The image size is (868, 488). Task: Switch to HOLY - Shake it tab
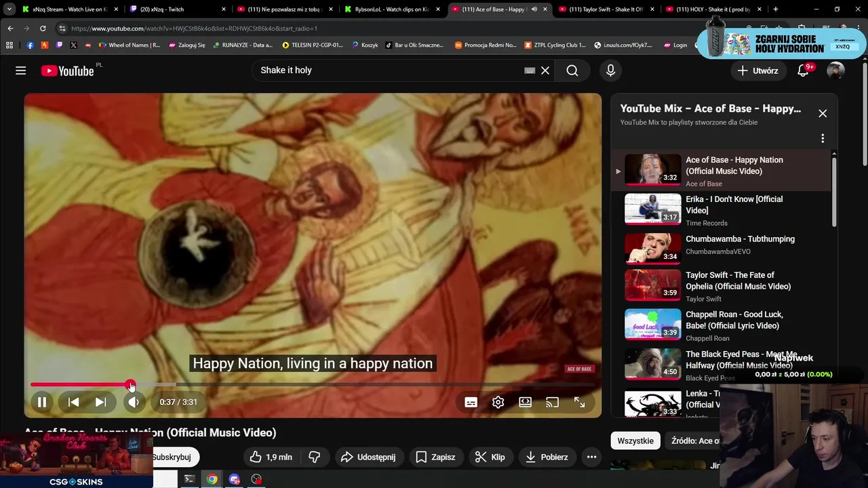pyautogui.click(x=713, y=9)
